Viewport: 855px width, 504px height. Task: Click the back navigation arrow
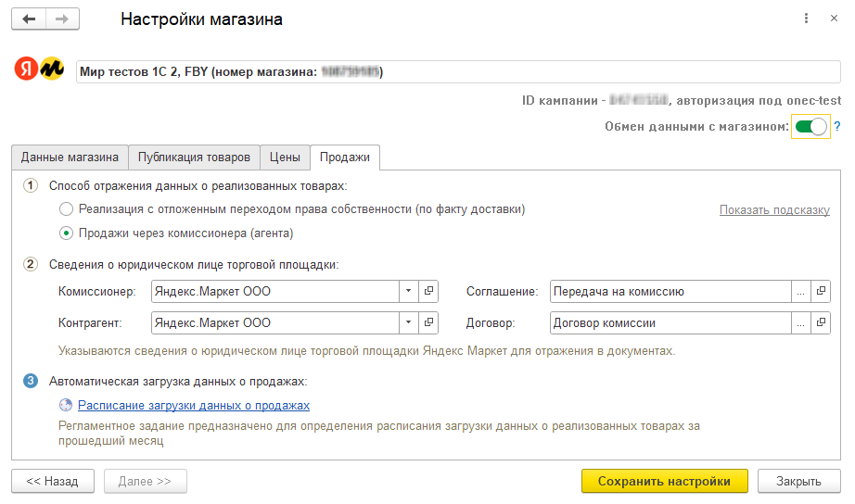[29, 19]
